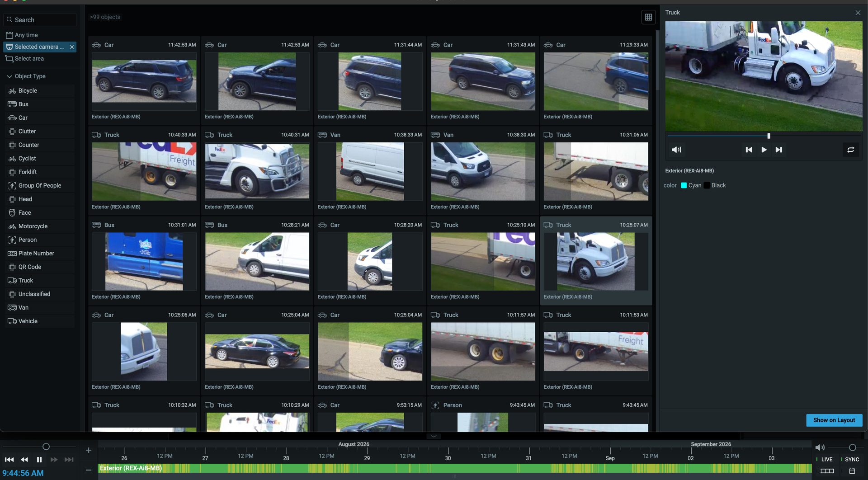
Task: Mute audio in the Truck preview panel
Action: (676, 150)
